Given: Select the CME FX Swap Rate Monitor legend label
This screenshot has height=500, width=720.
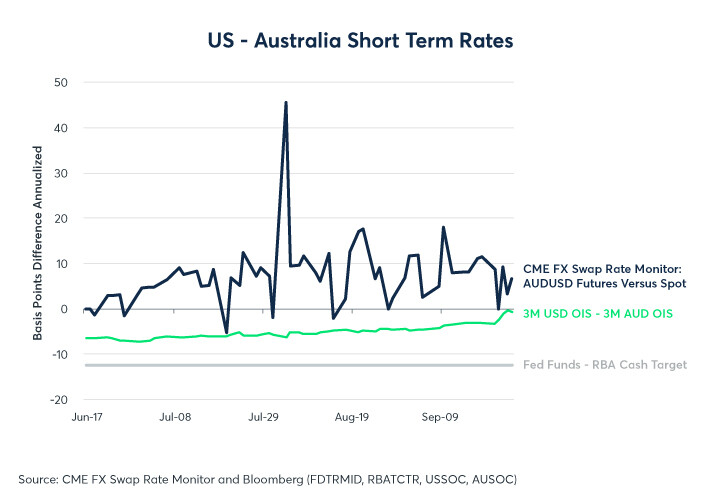Looking at the screenshot, I should (x=604, y=276).
